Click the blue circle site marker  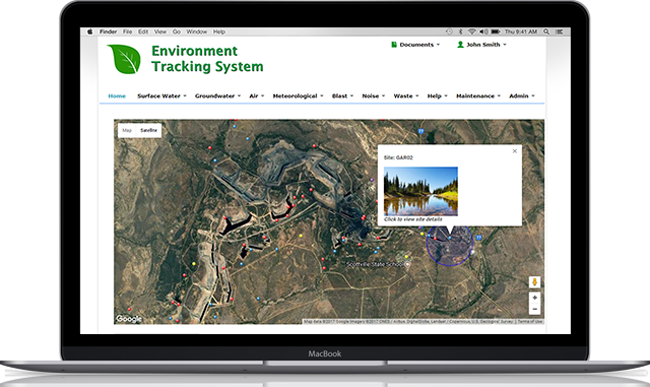(449, 244)
